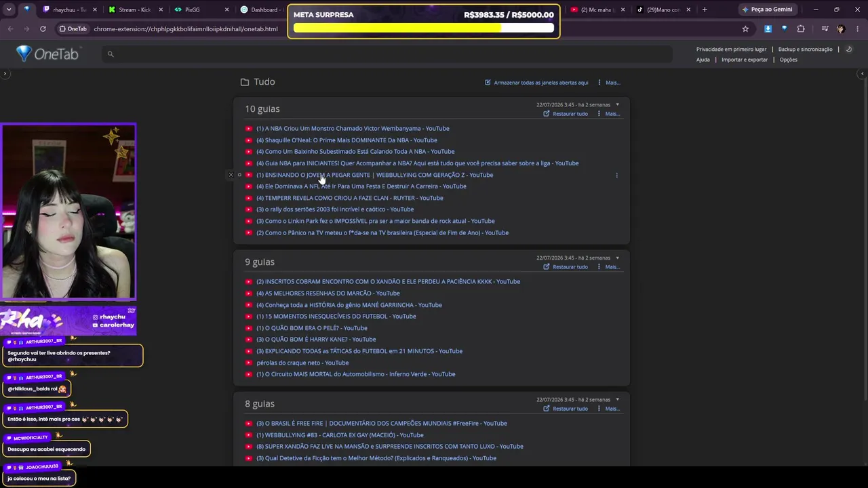Image resolution: width=868 pixels, height=488 pixels.
Task: Bookmark this page with the star icon
Action: 745,29
